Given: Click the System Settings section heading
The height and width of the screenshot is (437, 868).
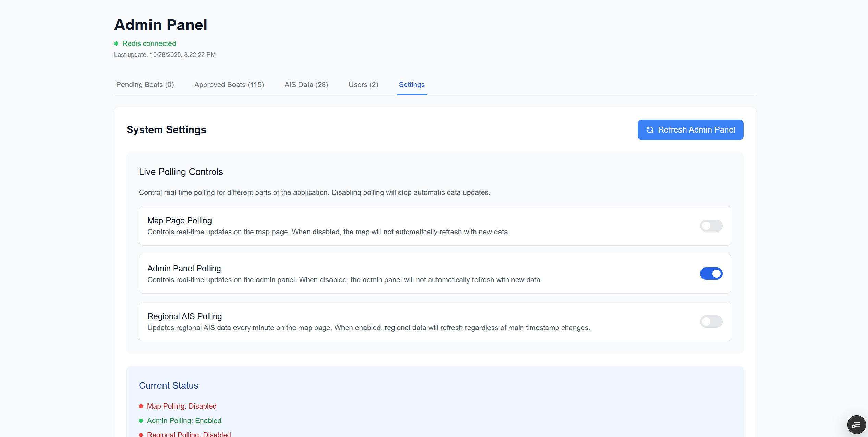Looking at the screenshot, I should point(166,129).
